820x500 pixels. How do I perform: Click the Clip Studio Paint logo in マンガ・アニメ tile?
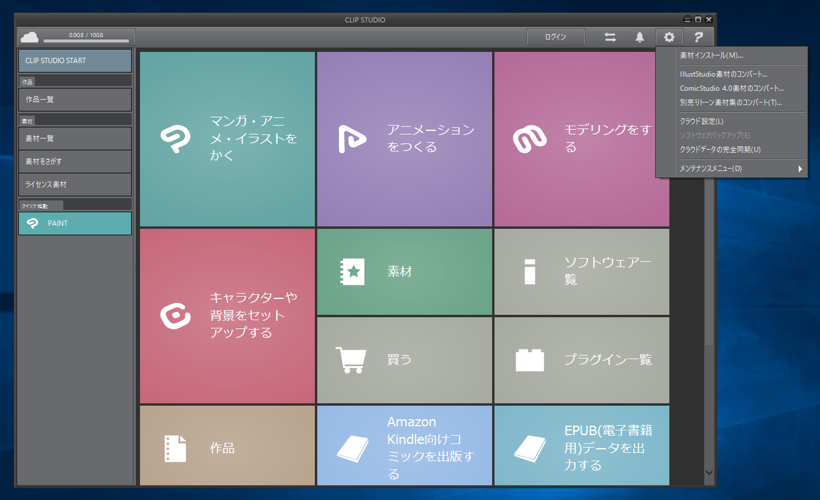175,139
